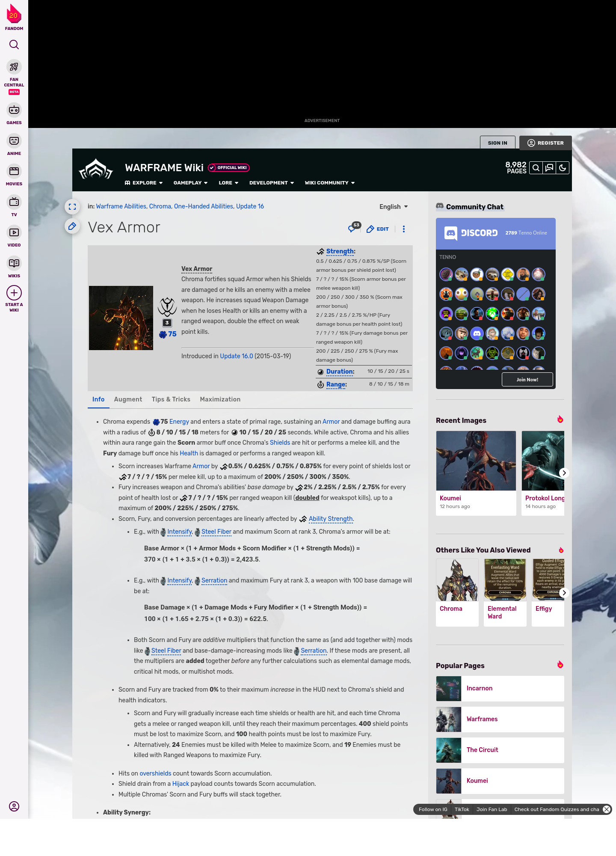
Task: Open the Lore dropdown menu
Action: [x=228, y=183]
